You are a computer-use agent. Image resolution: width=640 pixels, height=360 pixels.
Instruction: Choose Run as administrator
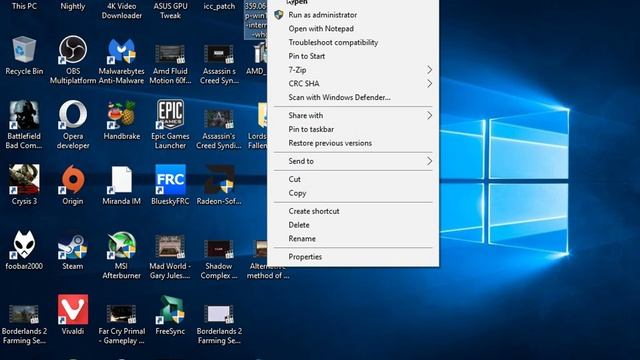353,15
